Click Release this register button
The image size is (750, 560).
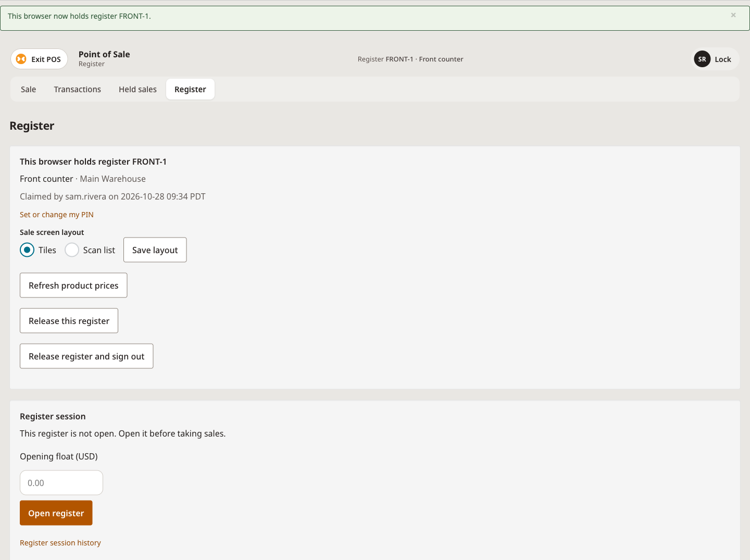click(x=69, y=321)
